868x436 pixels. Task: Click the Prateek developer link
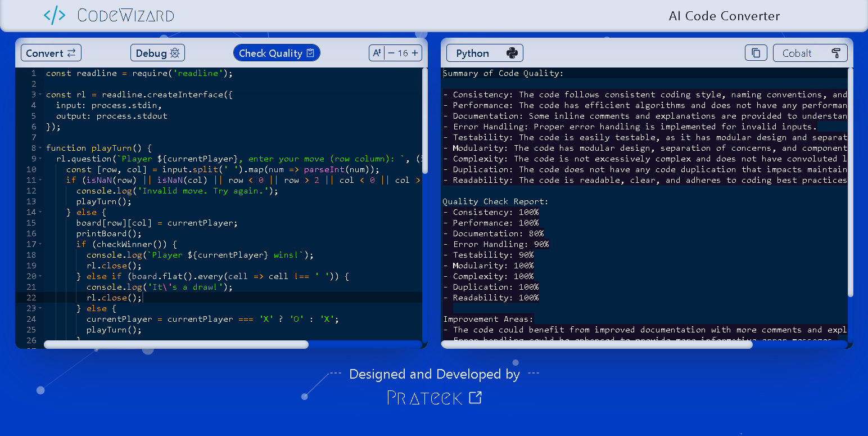[425, 398]
